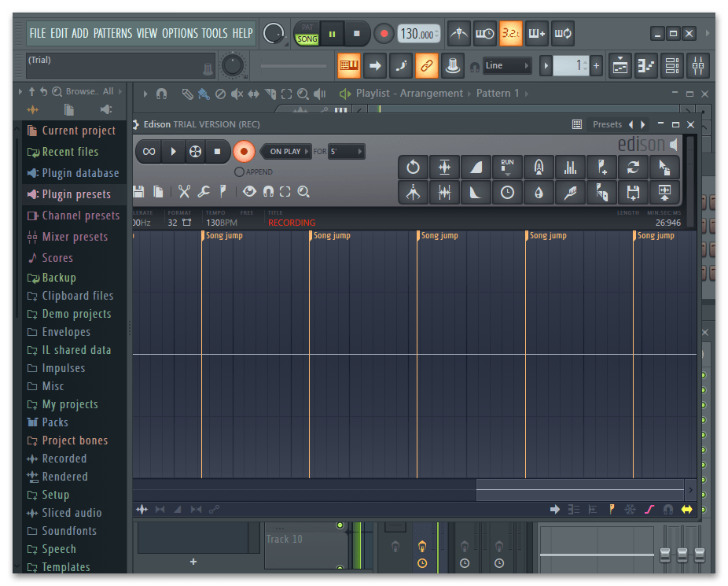Stop Edison playback
This screenshot has width=728, height=586.
tap(217, 151)
